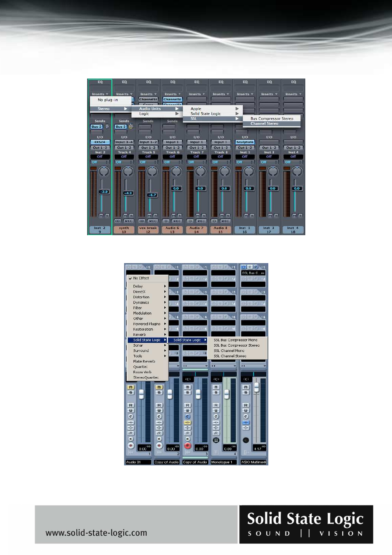The width and height of the screenshot is (392, 555).
Task: Turn the pan knob on Inst 2
Action: coord(104,171)
